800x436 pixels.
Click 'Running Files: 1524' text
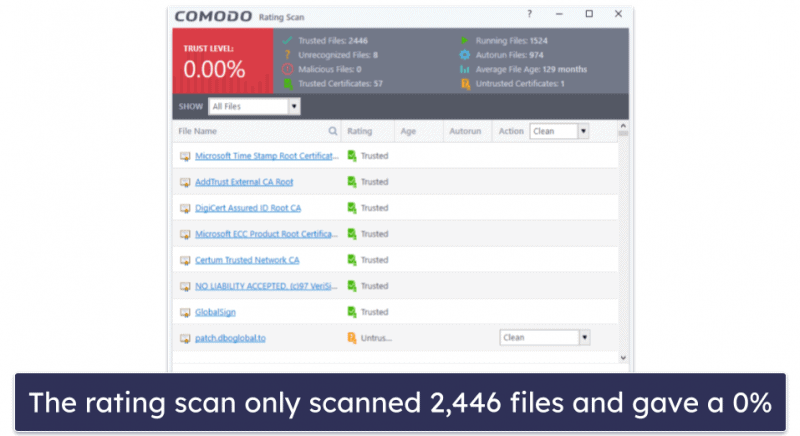[511, 40]
